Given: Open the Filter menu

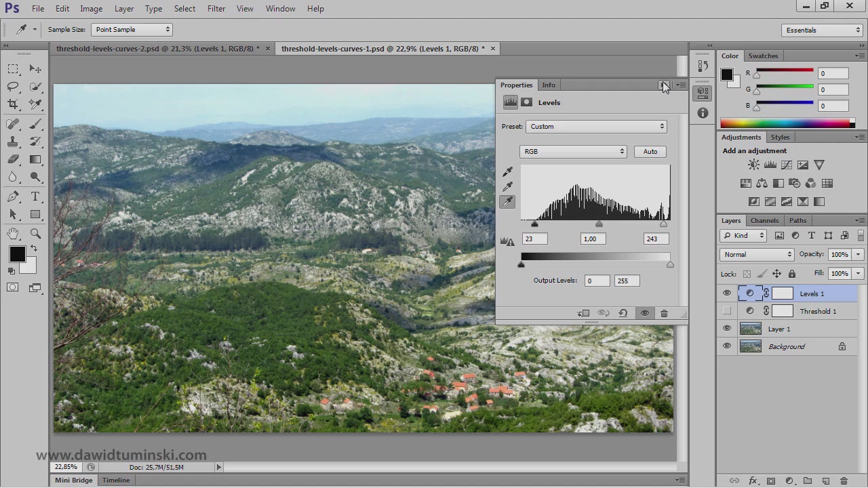Looking at the screenshot, I should (x=216, y=9).
